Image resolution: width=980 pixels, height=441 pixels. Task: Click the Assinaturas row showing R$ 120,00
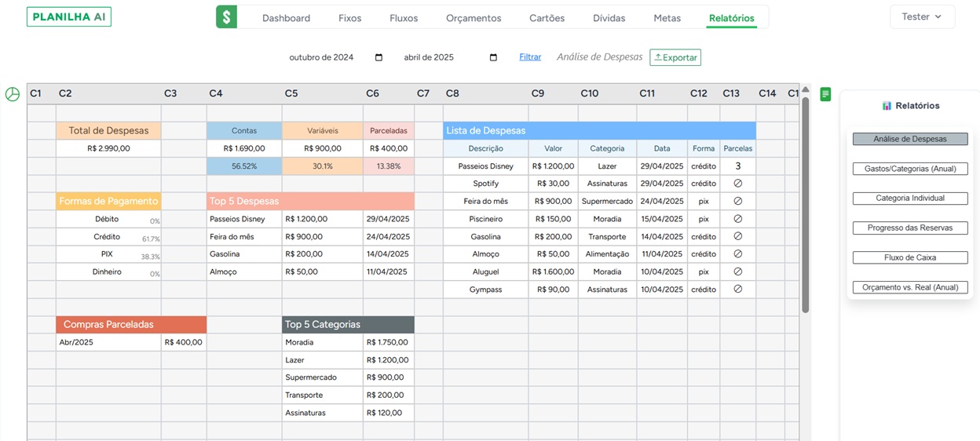pyautogui.click(x=348, y=413)
